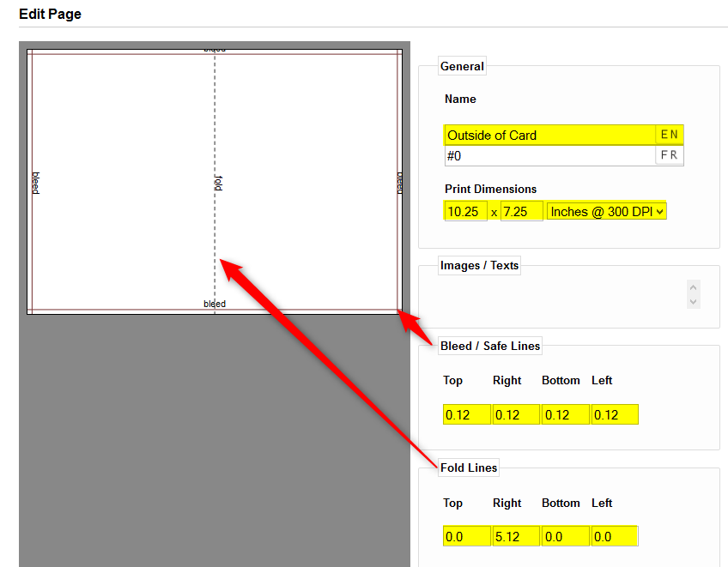Click the Fold Lines Right field 5.12
The width and height of the screenshot is (728, 567).
coord(516,536)
